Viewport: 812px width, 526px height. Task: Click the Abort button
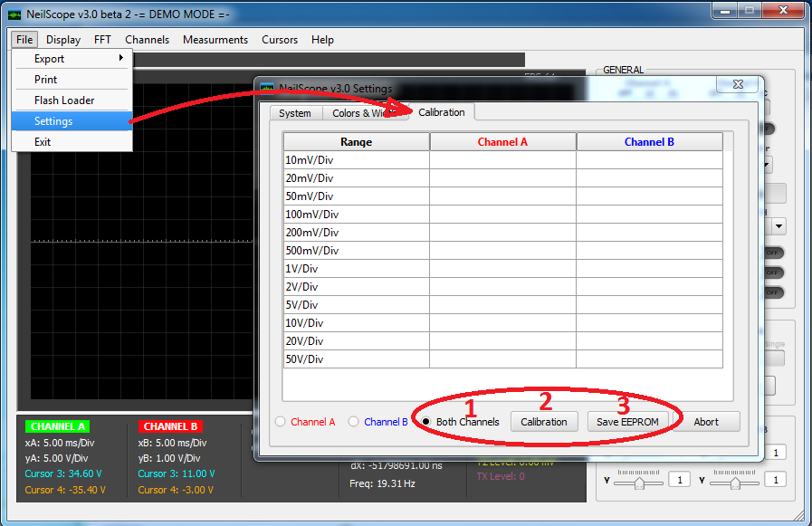point(706,422)
